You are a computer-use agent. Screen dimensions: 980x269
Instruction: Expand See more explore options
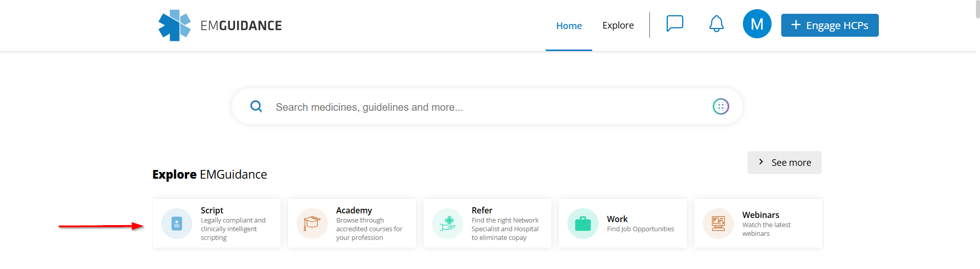tap(784, 162)
